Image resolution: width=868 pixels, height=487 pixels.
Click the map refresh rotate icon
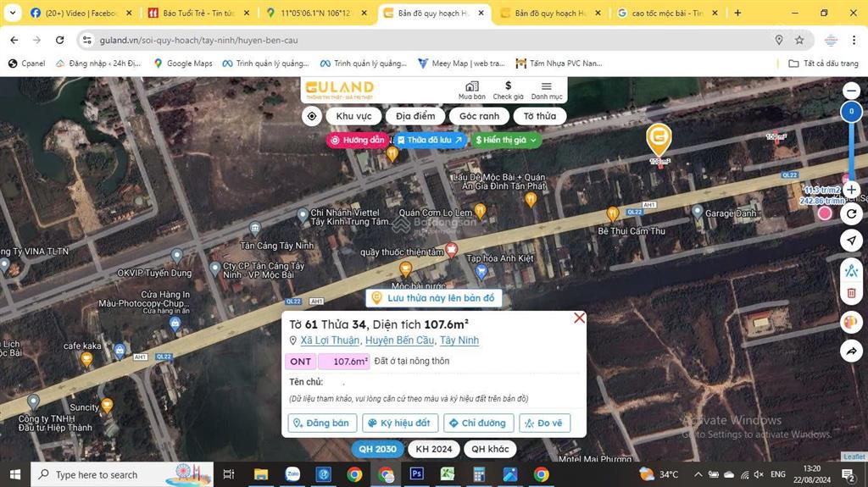coord(851,214)
